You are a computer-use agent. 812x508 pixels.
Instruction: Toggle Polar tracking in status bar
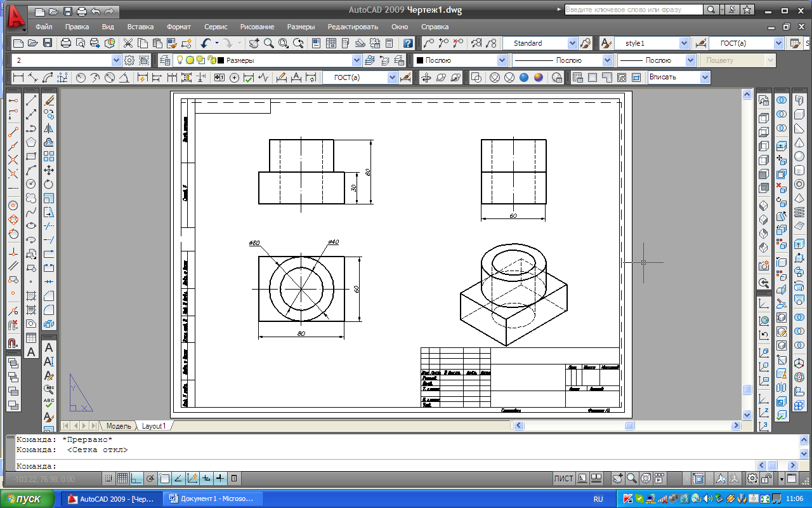click(x=150, y=478)
